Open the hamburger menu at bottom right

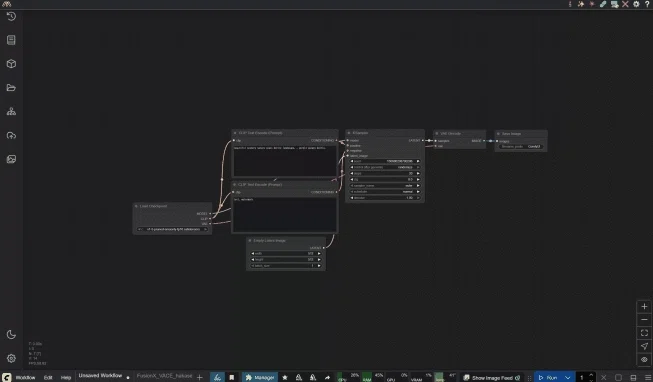648,377
